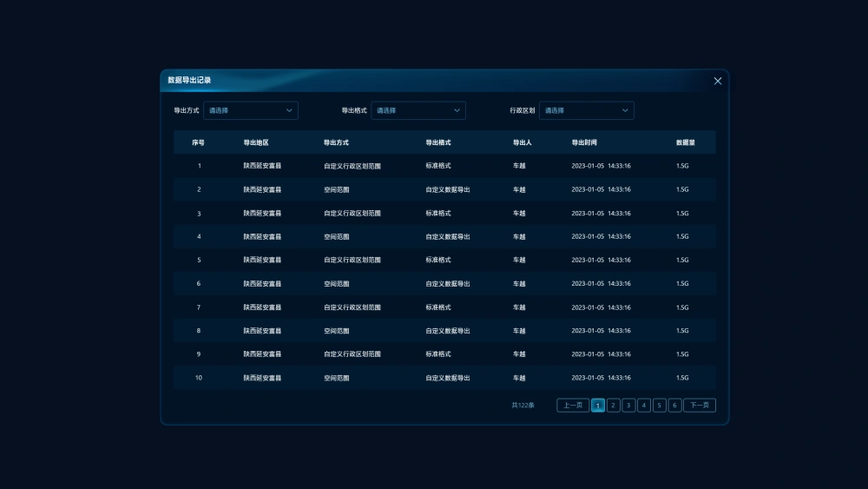Viewport: 868px width, 489px height.
Task: Go to page 4
Action: tap(644, 405)
